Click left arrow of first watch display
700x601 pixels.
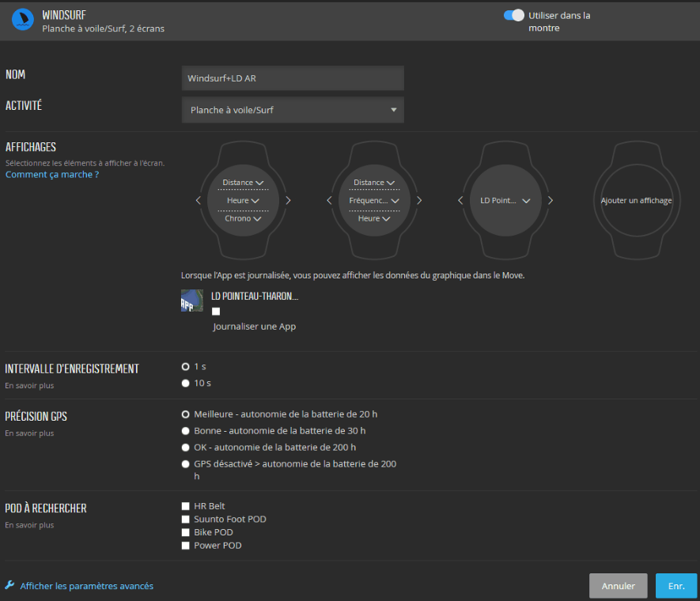pyautogui.click(x=199, y=201)
